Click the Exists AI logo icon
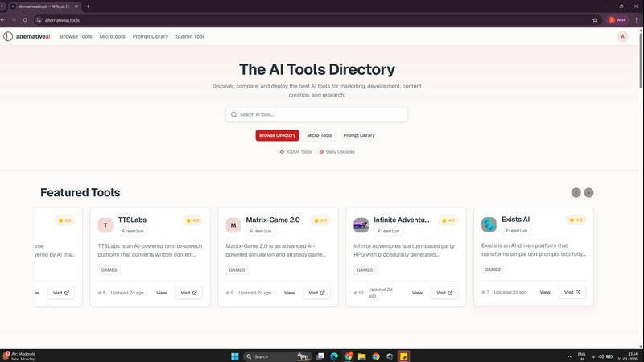The height and width of the screenshot is (362, 644). (x=489, y=224)
